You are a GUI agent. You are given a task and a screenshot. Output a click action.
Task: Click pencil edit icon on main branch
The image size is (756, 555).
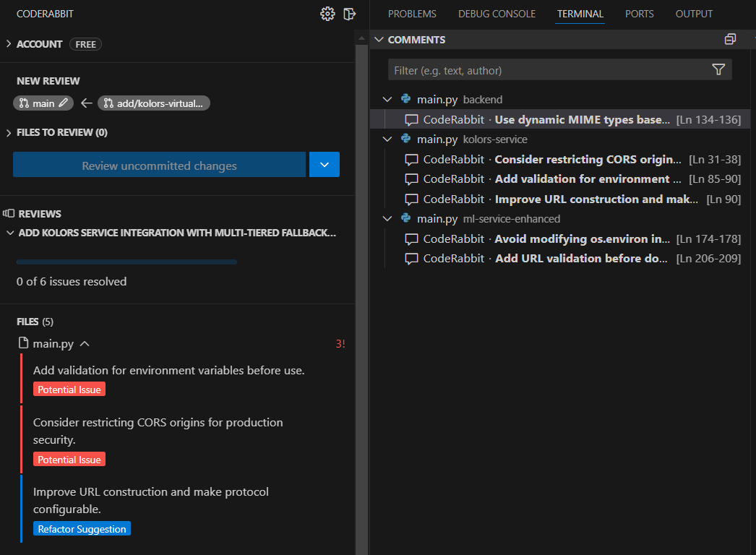(x=63, y=103)
